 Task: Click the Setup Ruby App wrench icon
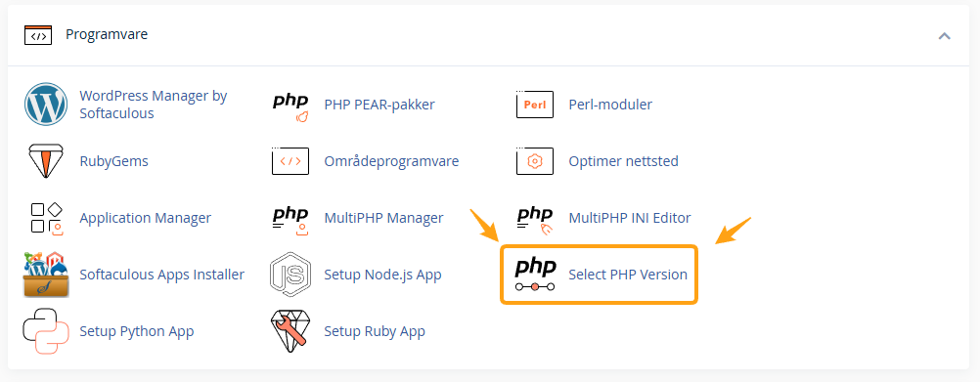click(290, 331)
